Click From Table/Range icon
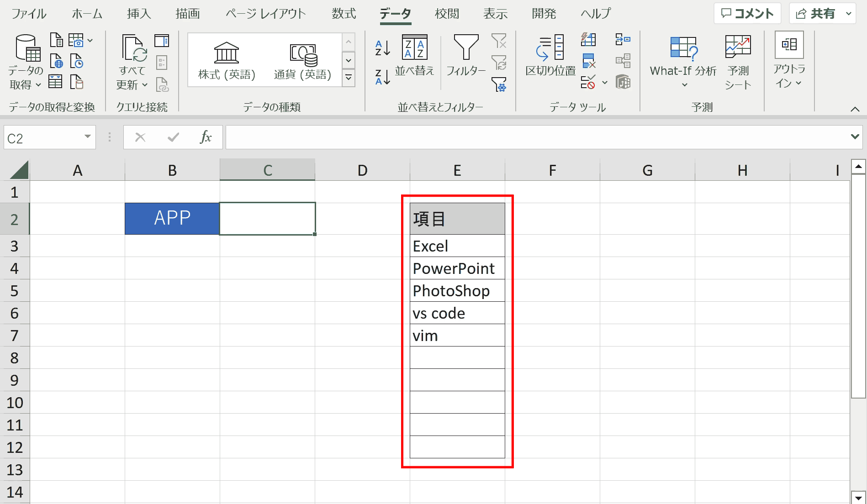Image resolution: width=867 pixels, height=504 pixels. (55, 82)
